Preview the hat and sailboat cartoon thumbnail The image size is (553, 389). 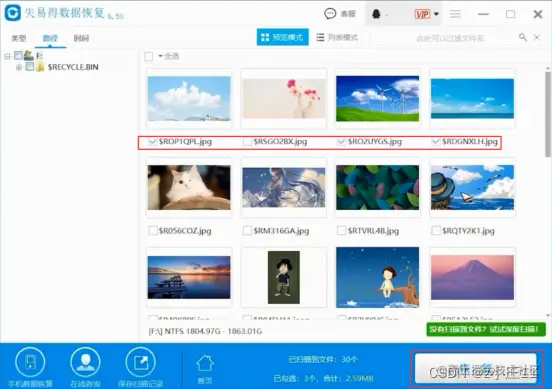(472, 187)
